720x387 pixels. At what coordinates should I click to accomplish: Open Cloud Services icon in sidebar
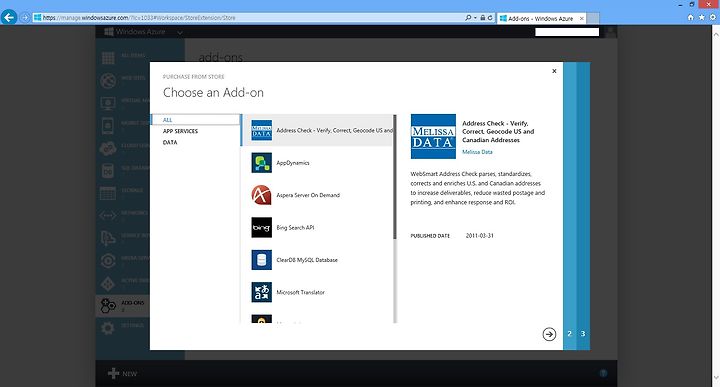point(108,148)
